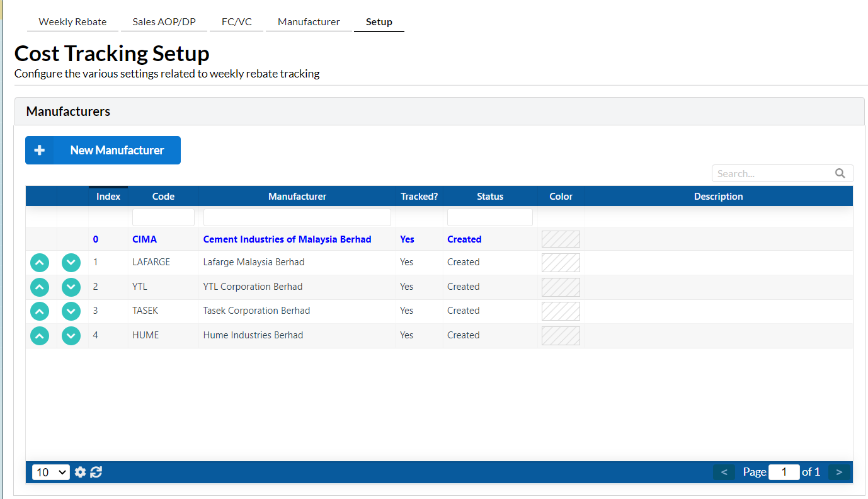Click the Description column header

[x=719, y=197]
